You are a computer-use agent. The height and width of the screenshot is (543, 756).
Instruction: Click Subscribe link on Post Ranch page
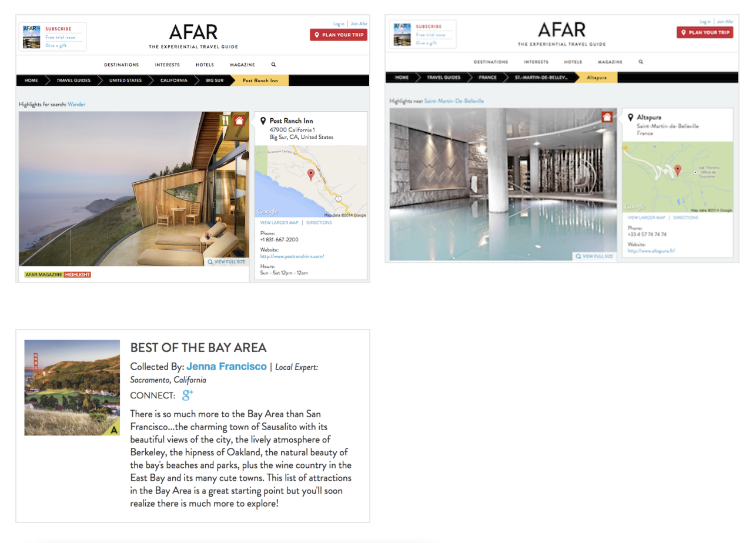pos(58,29)
